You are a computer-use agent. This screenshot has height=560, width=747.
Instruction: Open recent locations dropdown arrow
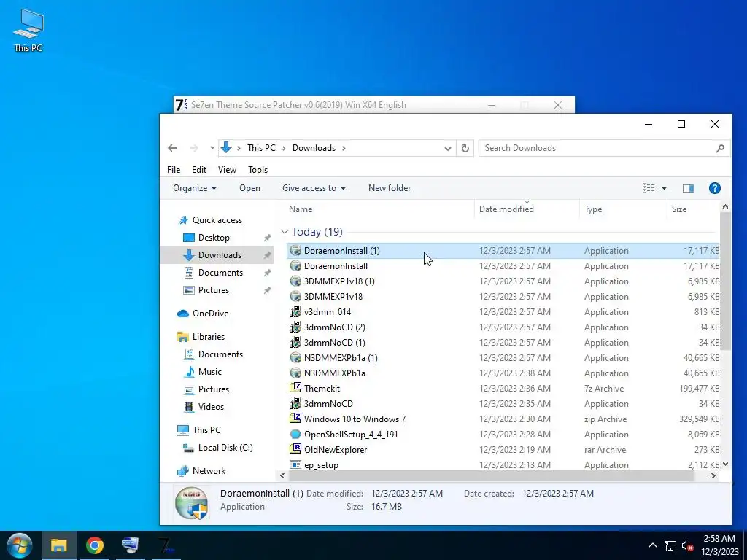click(212, 148)
